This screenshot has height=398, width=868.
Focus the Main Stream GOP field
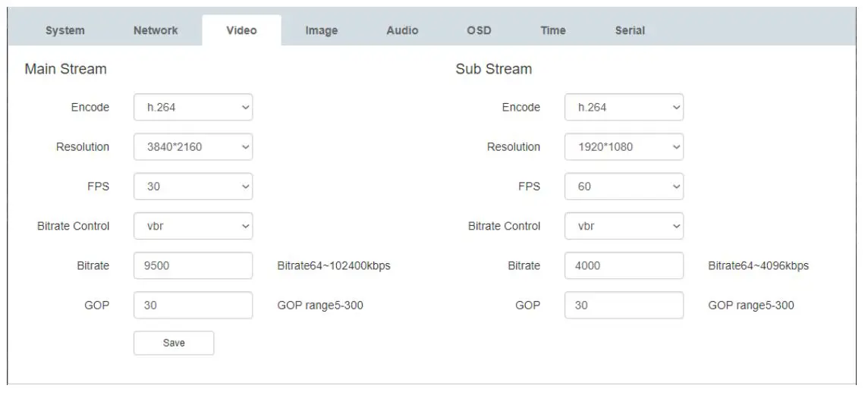tap(193, 306)
